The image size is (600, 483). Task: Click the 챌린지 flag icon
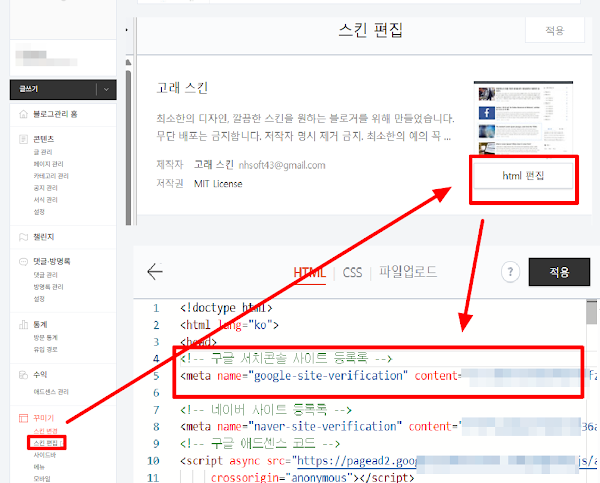23,237
